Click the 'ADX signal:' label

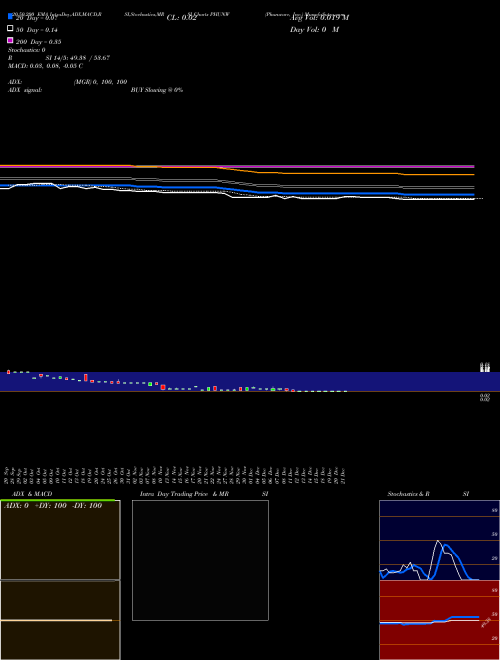(x=25, y=90)
